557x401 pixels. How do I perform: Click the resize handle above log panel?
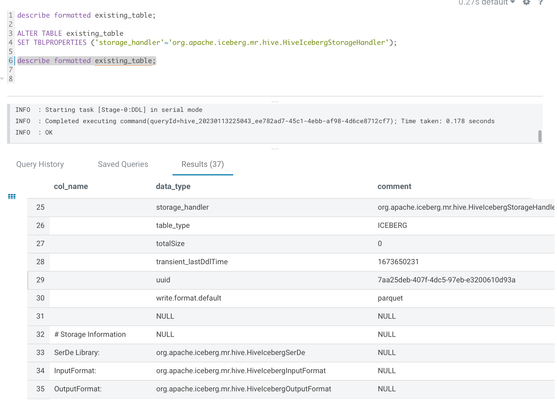click(275, 102)
